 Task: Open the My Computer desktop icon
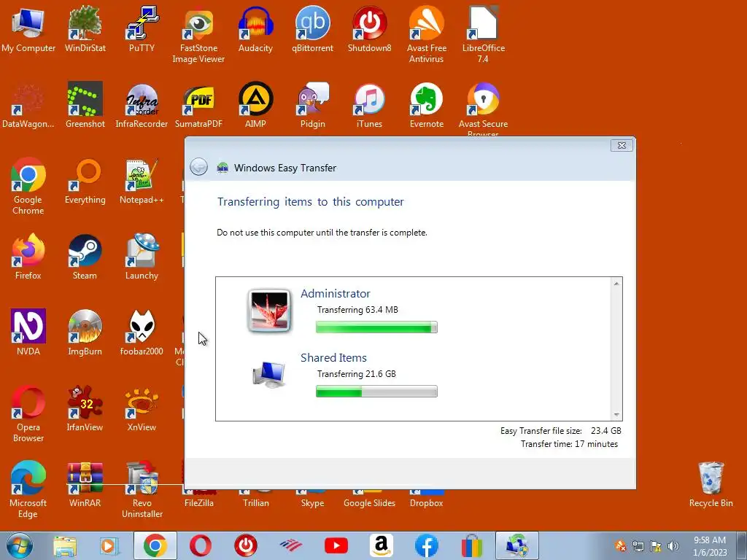pos(28,28)
